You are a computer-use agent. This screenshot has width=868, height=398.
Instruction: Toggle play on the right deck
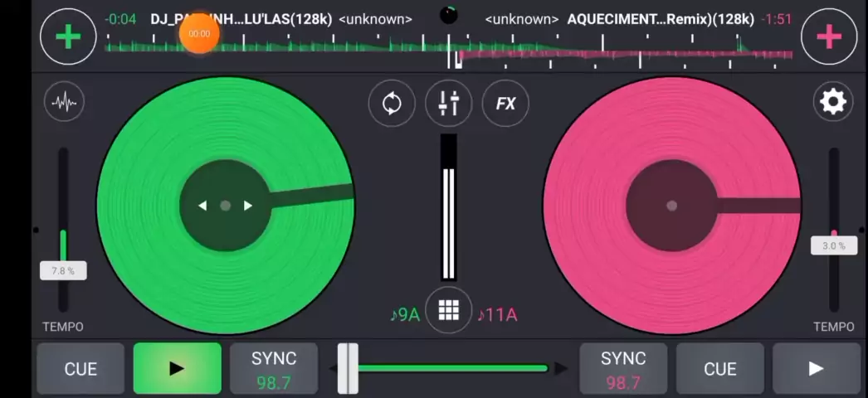[816, 368]
